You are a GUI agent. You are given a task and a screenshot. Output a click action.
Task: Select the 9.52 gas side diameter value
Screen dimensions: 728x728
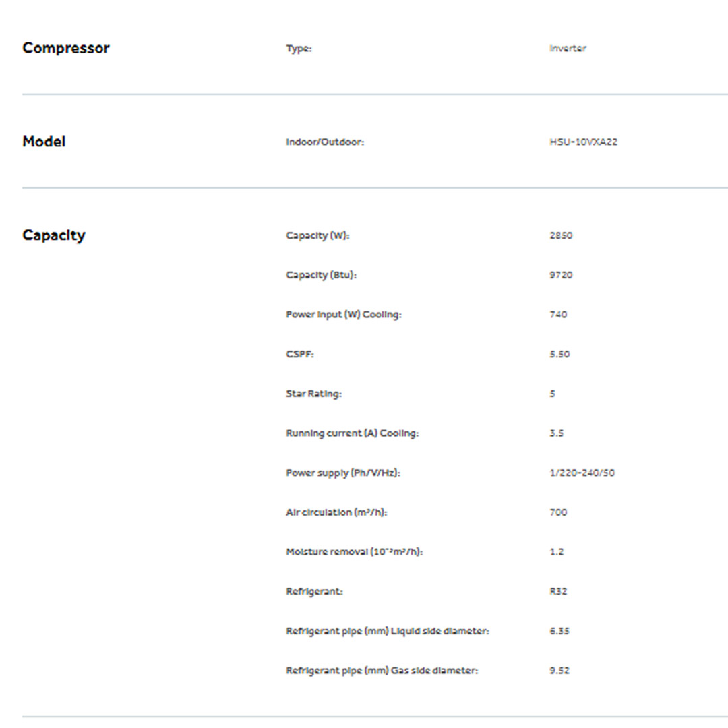(559, 671)
